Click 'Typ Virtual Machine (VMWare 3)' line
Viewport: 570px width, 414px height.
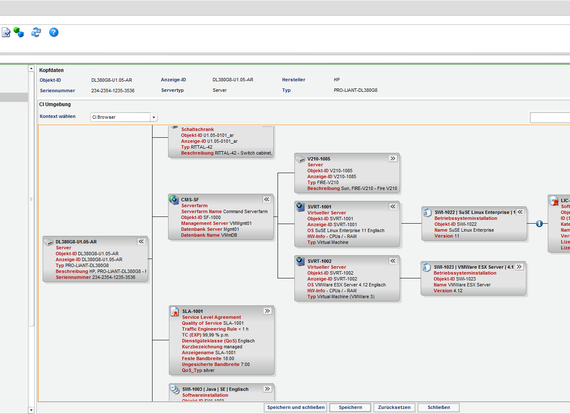(x=341, y=297)
